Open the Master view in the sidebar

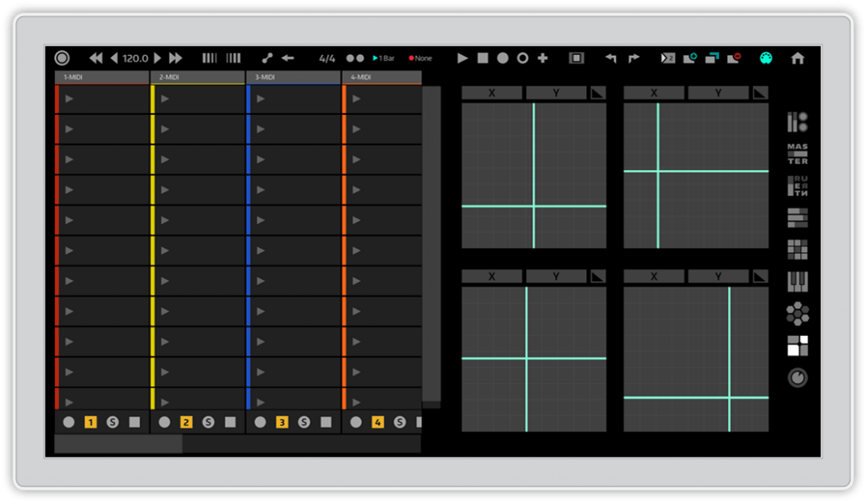[x=797, y=154]
